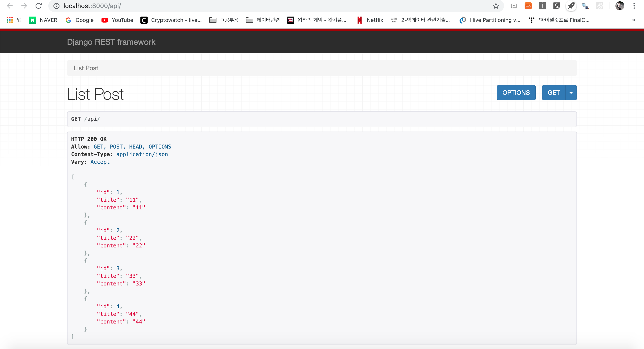Go back with the left arrow
Screen dimensions: 644x349
tap(10, 6)
